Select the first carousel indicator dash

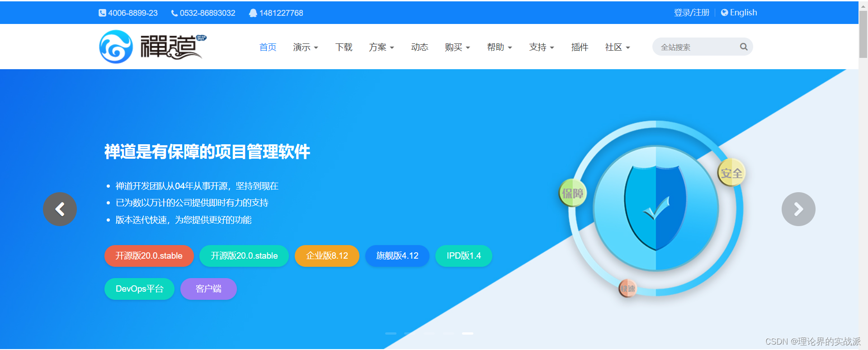[391, 333]
